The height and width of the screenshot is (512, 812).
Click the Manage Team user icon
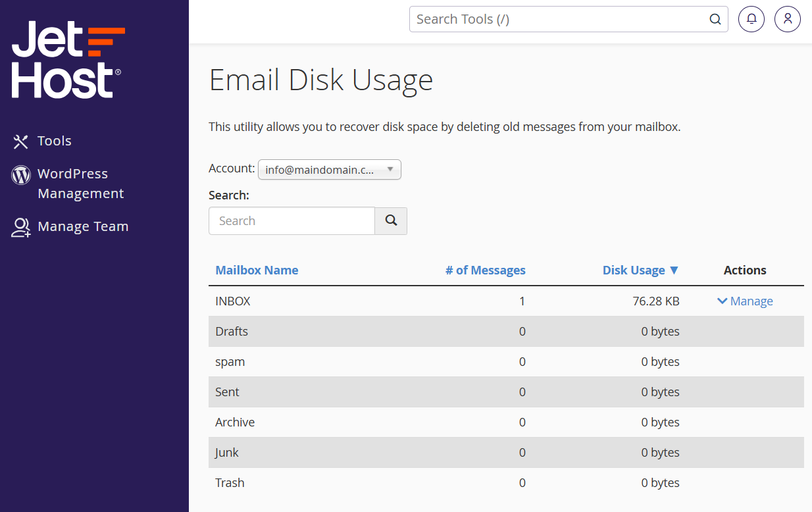coord(21,228)
